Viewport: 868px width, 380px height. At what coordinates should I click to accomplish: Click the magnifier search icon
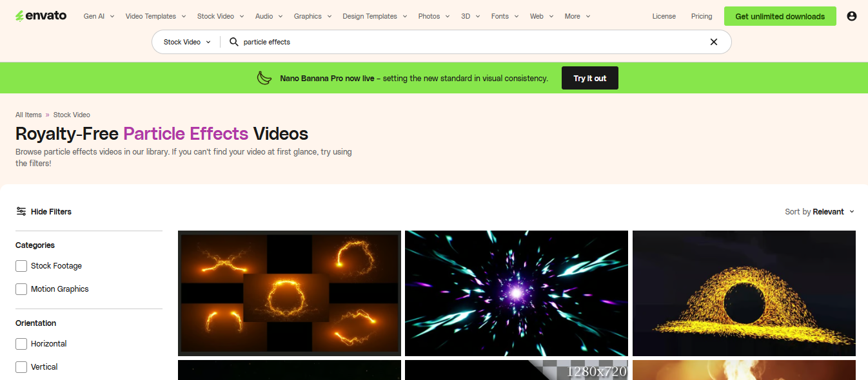click(x=233, y=42)
